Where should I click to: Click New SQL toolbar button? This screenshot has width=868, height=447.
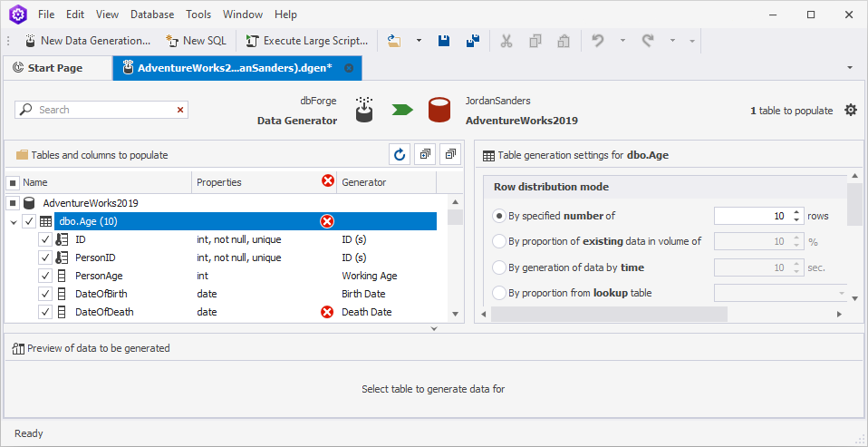[197, 41]
